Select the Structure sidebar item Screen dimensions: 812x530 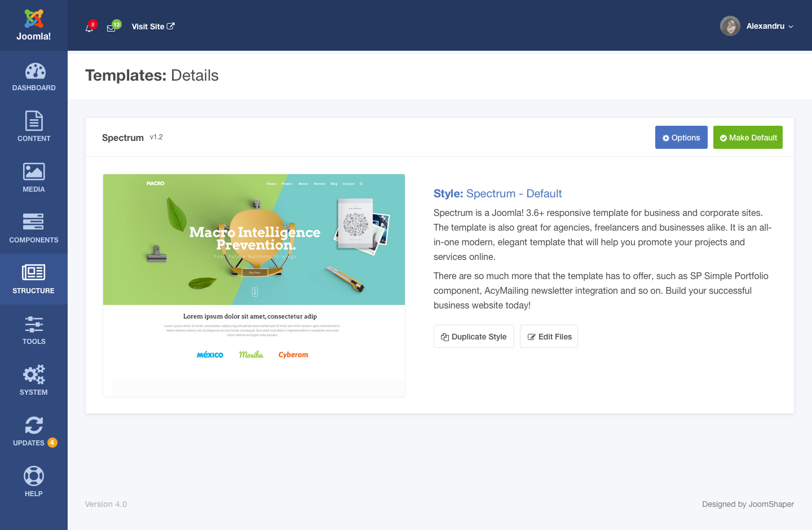[34, 279]
